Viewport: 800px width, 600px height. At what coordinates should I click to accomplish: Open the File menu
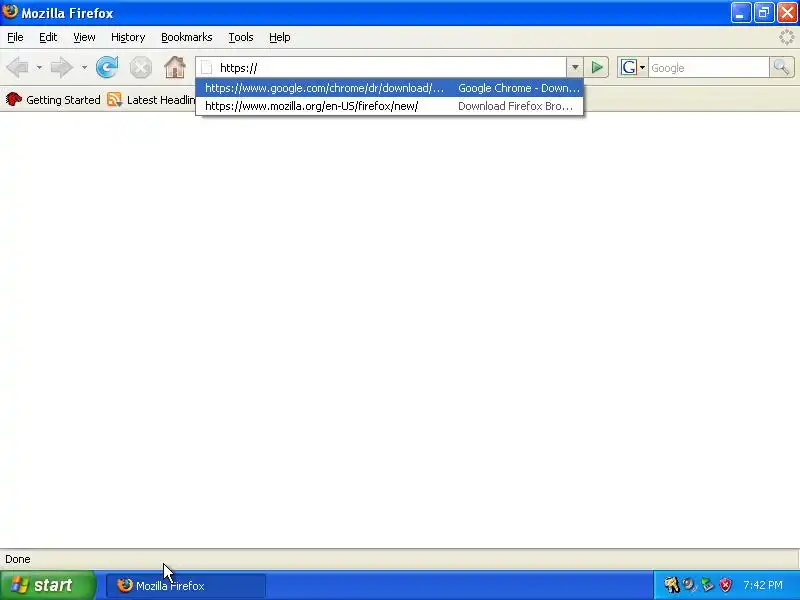click(15, 37)
